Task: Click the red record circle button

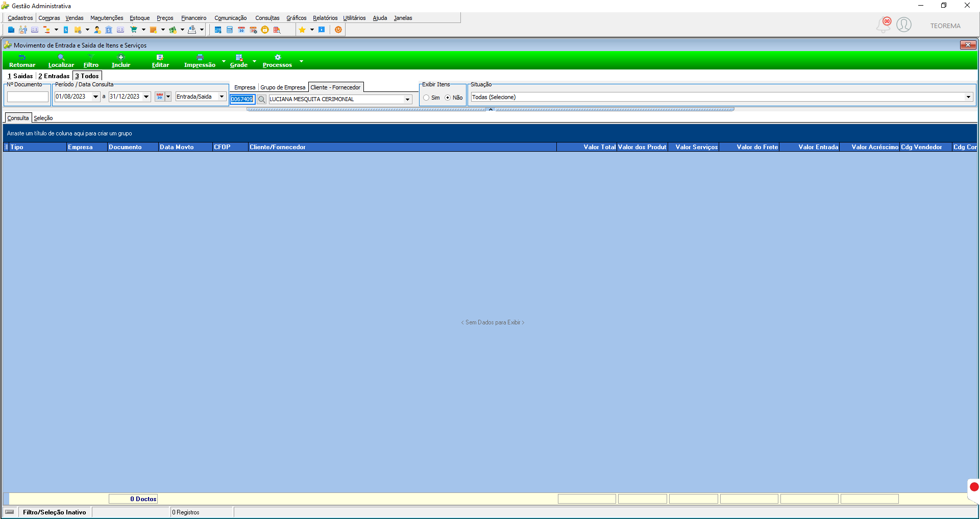Action: [974, 487]
